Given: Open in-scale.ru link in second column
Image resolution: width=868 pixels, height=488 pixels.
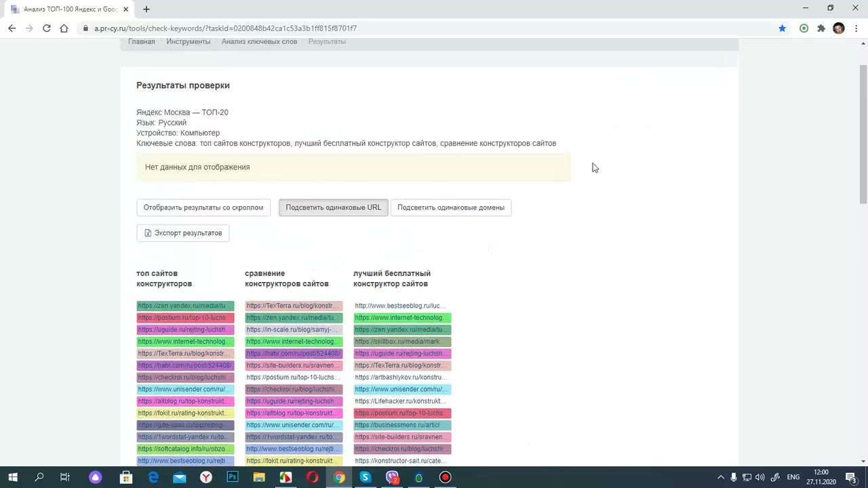Looking at the screenshot, I should pos(294,329).
